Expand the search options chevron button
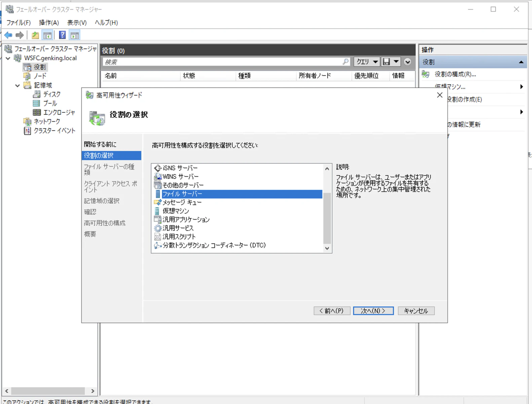 click(408, 62)
